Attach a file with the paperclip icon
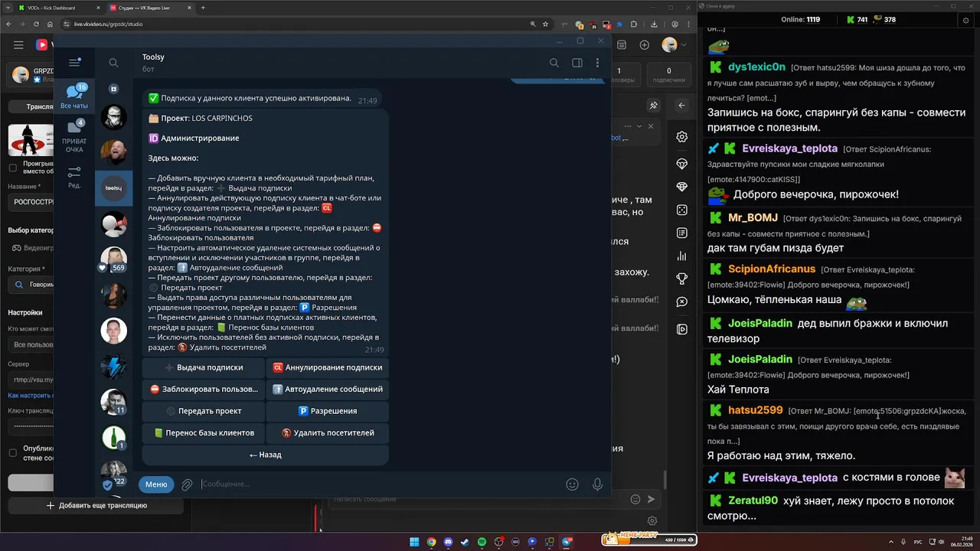980x551 pixels. (187, 484)
